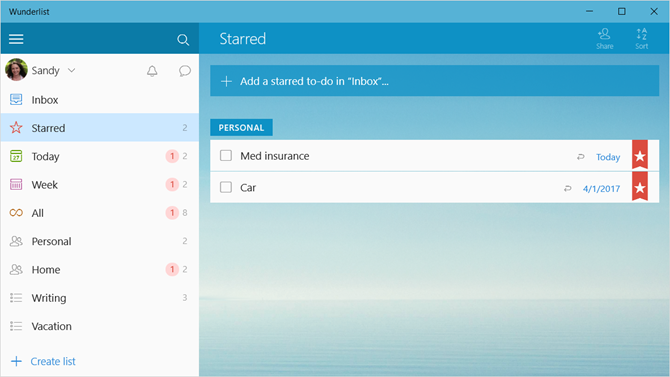Viewport: 670px width, 377px height.
Task: Click the 4/1/2017 due date
Action: click(601, 188)
